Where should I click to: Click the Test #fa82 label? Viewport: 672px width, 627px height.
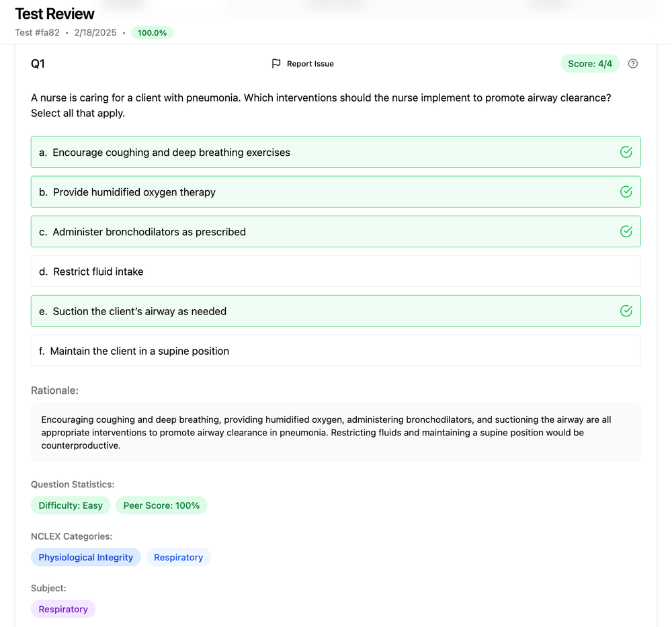(37, 32)
